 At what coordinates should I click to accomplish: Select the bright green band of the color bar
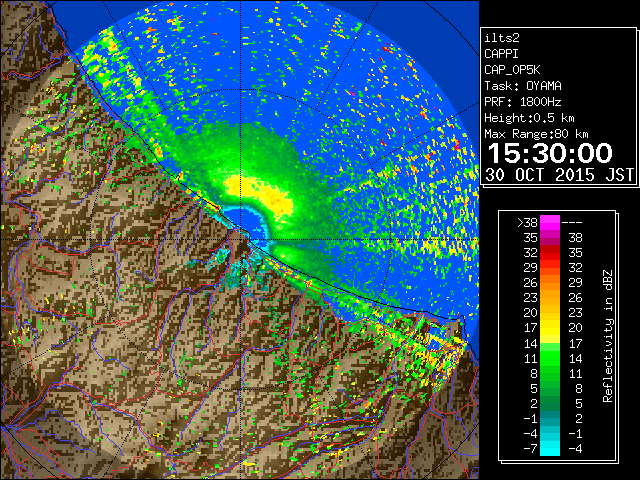tap(550, 358)
